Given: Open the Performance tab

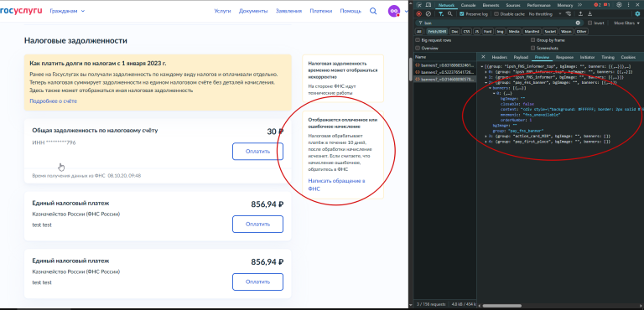Looking at the screenshot, I should [x=539, y=5].
